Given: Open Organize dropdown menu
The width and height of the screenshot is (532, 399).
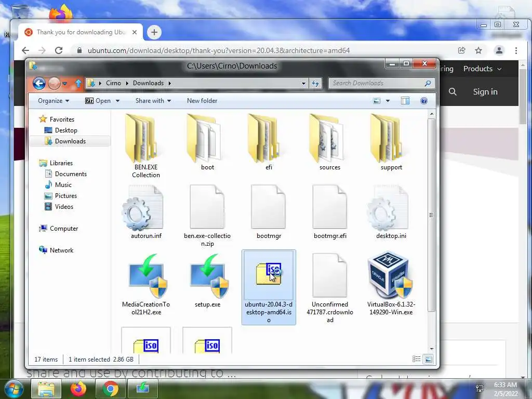Looking at the screenshot, I should tap(54, 101).
